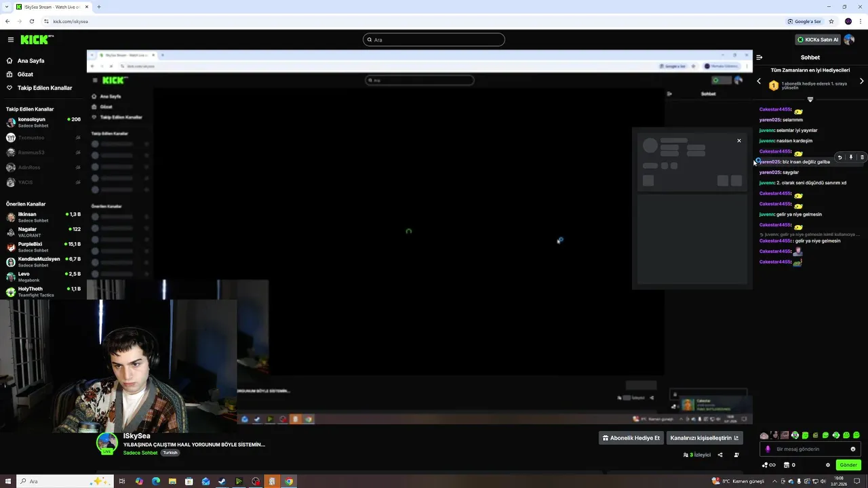
Task: Insert the first quick emote
Action: pos(764,435)
